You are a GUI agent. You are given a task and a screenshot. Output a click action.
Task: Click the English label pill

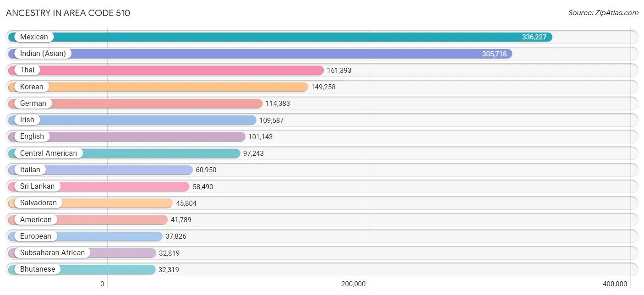point(32,137)
